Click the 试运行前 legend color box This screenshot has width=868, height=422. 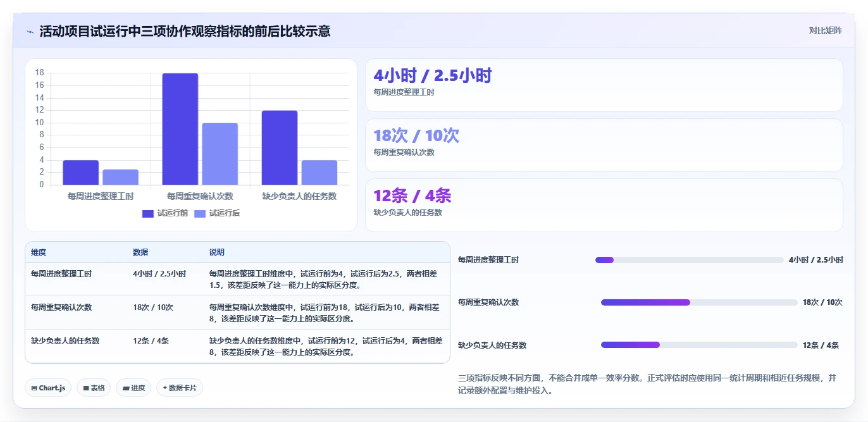coord(148,213)
